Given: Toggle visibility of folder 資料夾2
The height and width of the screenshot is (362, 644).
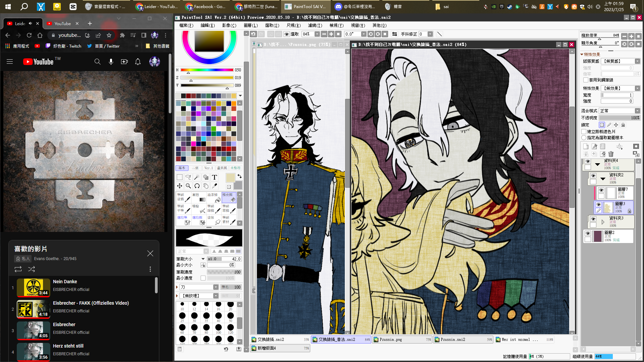Looking at the screenshot, I should tap(593, 176).
